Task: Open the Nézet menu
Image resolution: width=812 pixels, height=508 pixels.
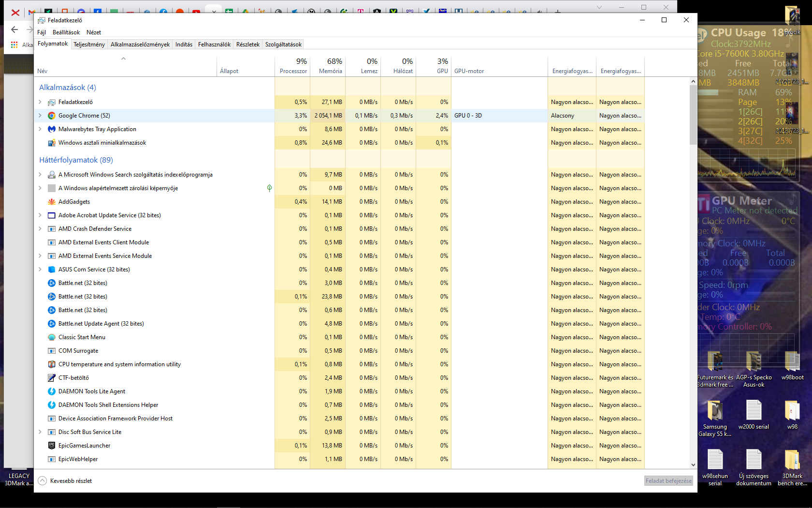Action: point(94,32)
